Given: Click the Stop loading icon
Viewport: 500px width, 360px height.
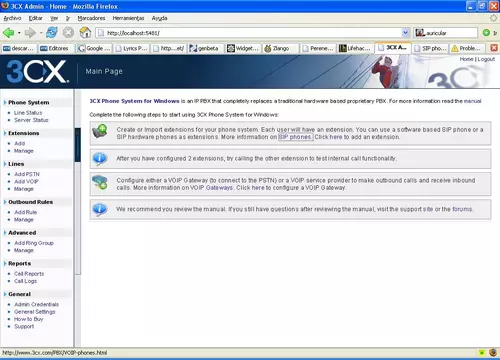Looking at the screenshot, I should [x=68, y=33].
